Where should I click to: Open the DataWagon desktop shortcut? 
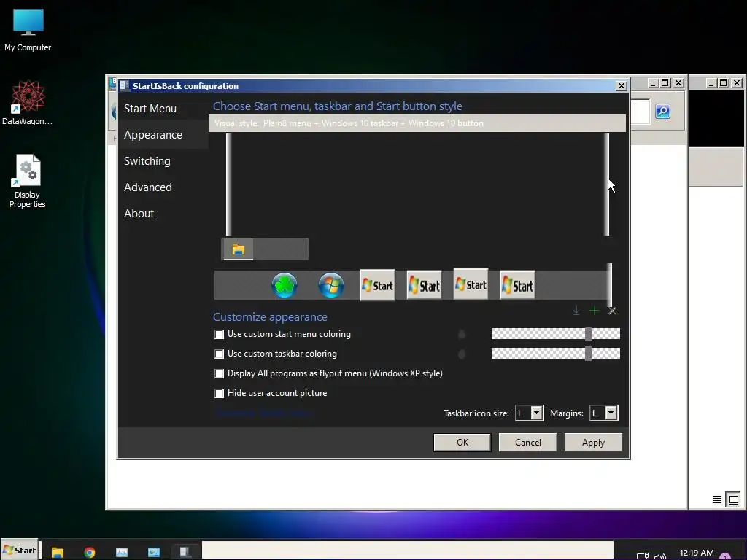28,103
